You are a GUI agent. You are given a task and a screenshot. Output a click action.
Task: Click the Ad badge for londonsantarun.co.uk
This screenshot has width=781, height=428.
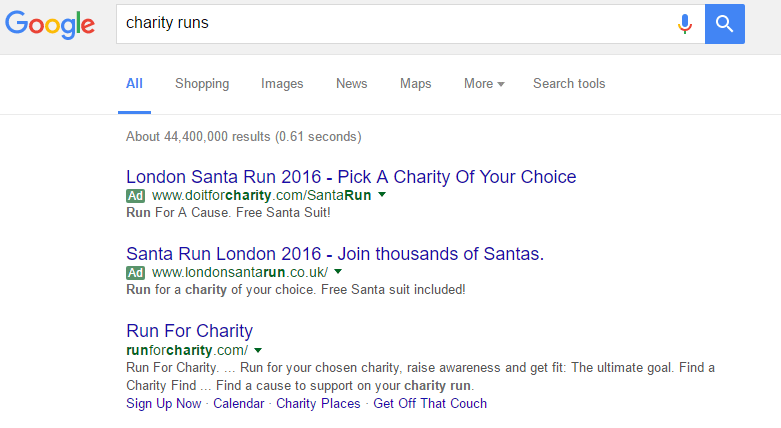136,272
